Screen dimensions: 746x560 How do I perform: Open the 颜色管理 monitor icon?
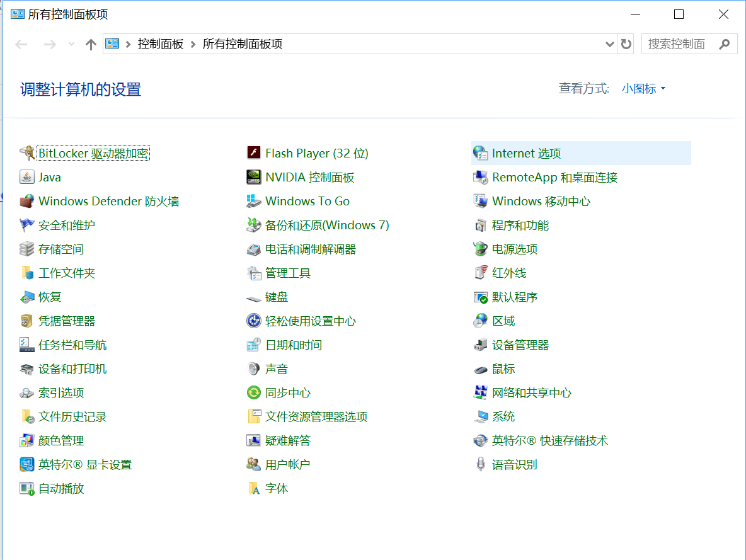[26, 440]
